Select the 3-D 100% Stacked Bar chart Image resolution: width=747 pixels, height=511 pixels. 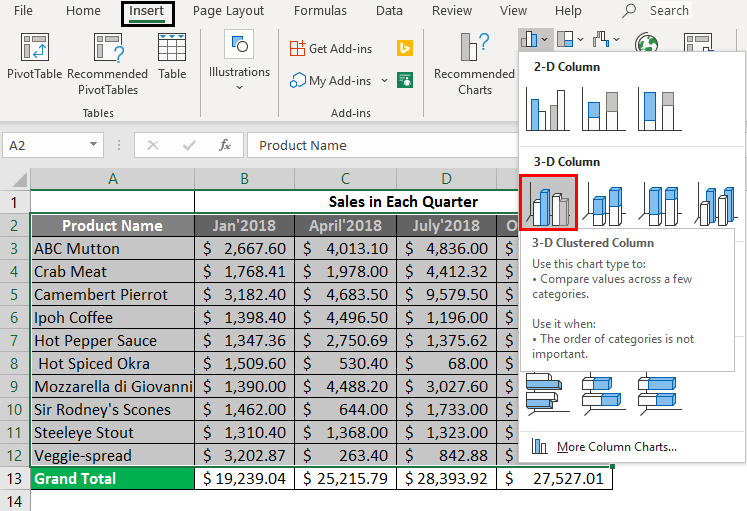pyautogui.click(x=659, y=393)
